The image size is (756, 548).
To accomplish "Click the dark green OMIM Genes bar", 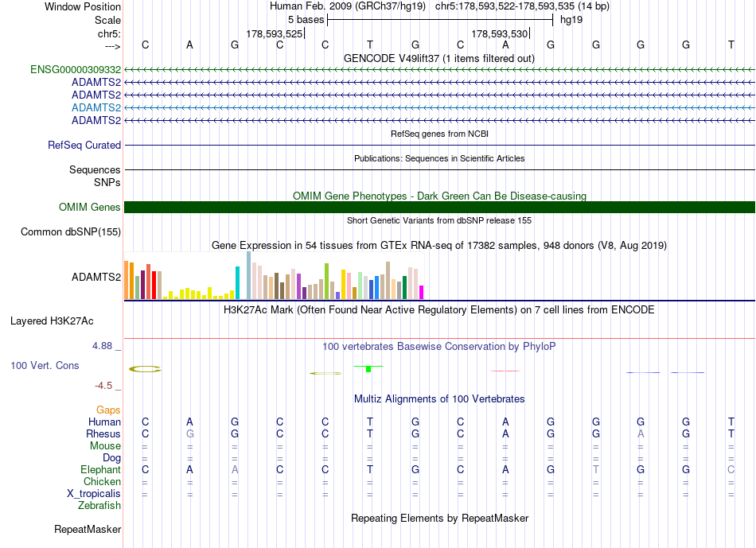I will coord(439,208).
